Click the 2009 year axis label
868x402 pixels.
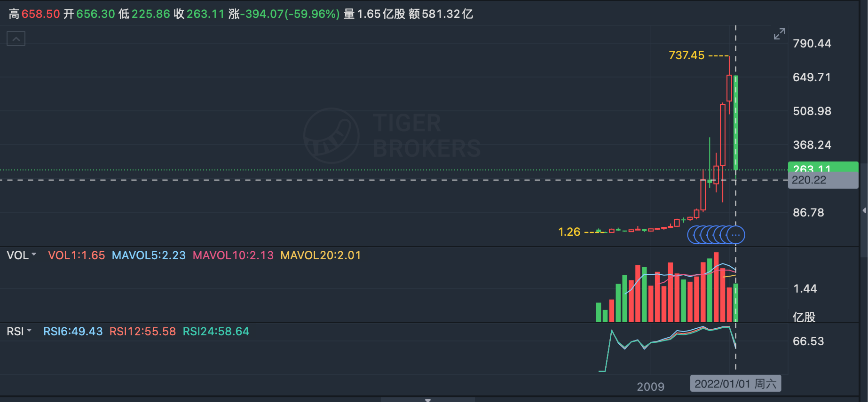point(650,387)
